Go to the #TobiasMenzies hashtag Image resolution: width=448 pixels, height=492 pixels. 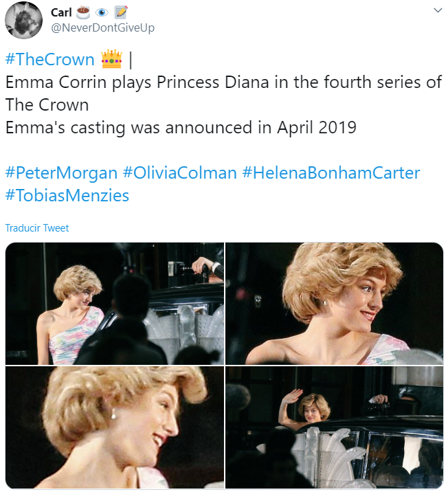(67, 195)
